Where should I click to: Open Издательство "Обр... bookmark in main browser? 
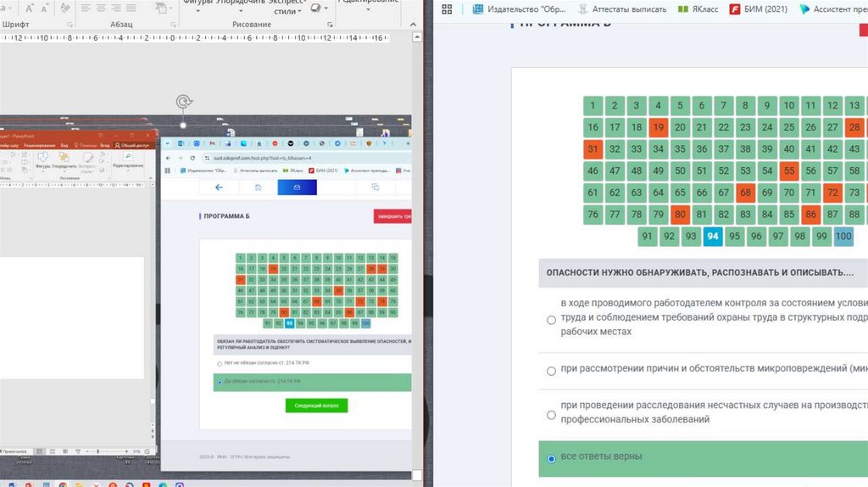[520, 8]
